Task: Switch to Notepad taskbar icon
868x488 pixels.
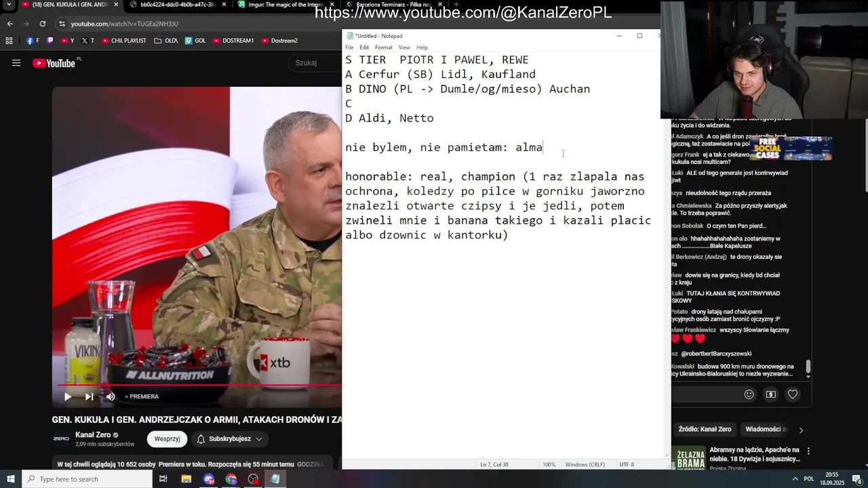Action: (275, 479)
